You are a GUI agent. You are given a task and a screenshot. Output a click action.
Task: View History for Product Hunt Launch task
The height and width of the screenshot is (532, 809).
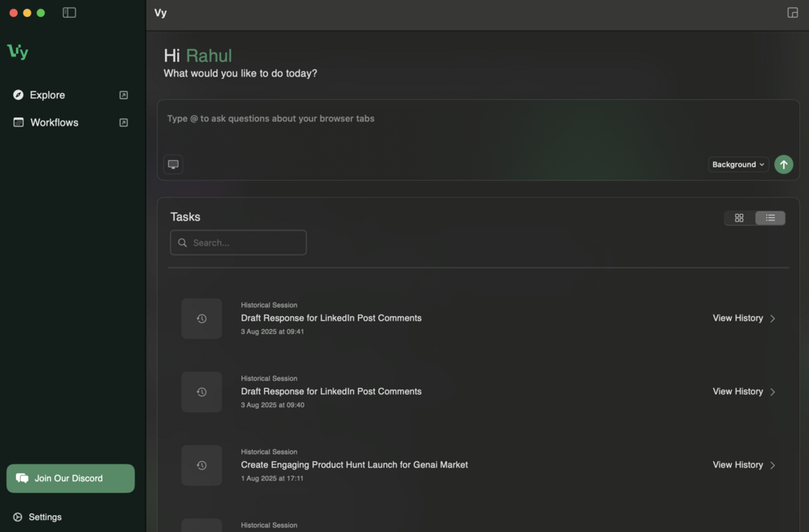(738, 465)
